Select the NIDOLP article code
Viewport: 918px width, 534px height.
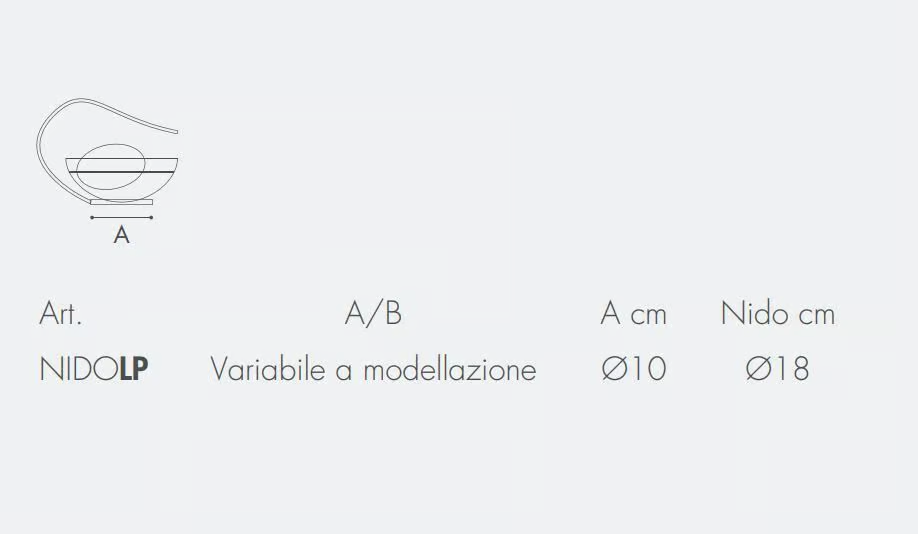point(94,369)
